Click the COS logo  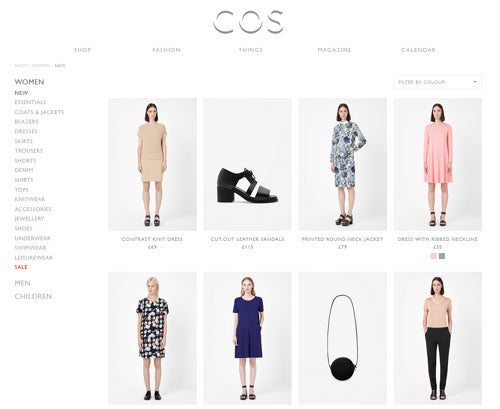point(248,22)
